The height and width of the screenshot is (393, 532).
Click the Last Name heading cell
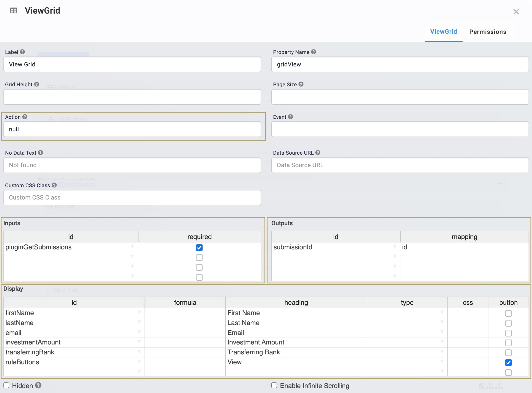click(x=296, y=323)
